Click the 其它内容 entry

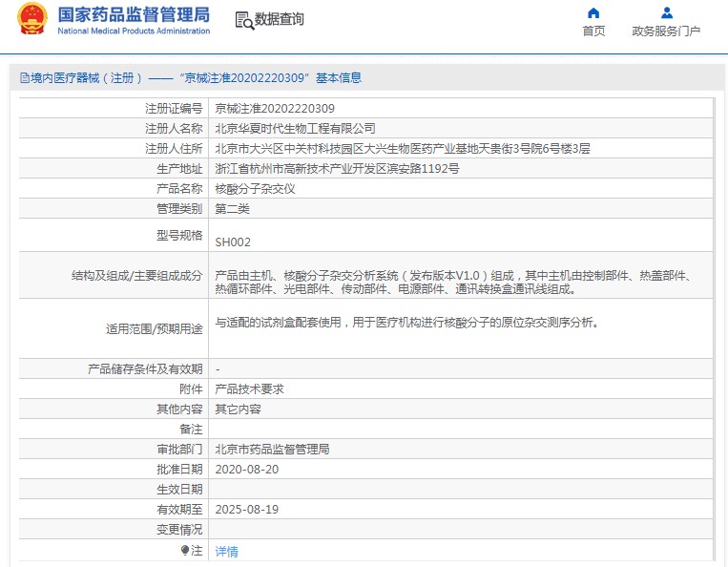[238, 409]
